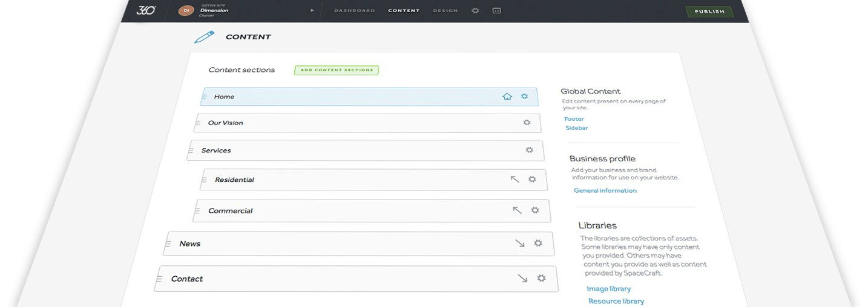This screenshot has height=307, width=868.
Task: Click the Publish button
Action: click(709, 11)
